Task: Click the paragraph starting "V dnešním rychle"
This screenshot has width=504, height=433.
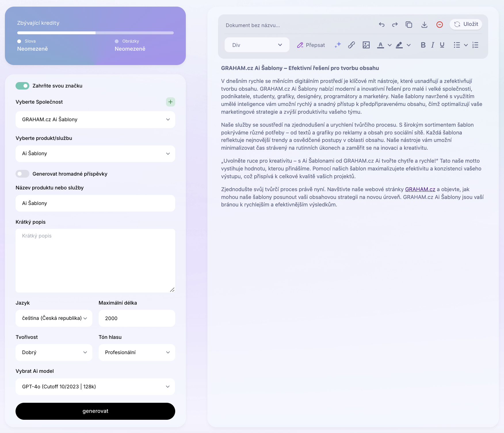Action: click(352, 96)
